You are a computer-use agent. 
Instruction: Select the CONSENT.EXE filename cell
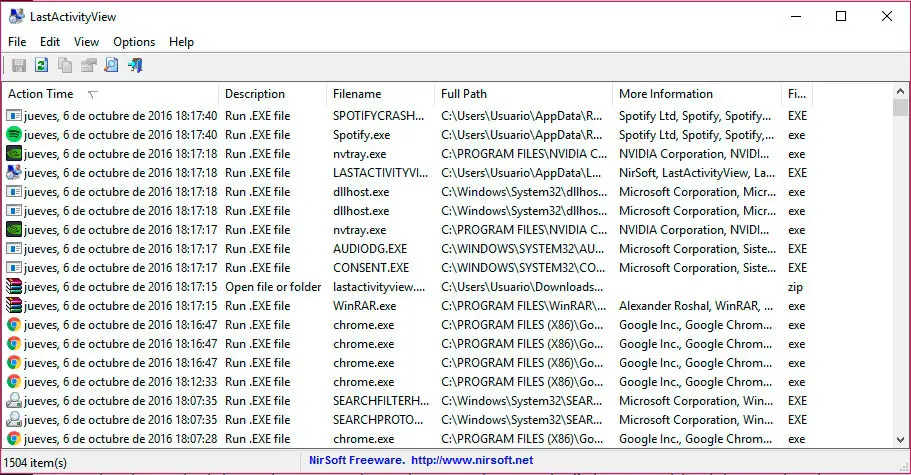371,268
